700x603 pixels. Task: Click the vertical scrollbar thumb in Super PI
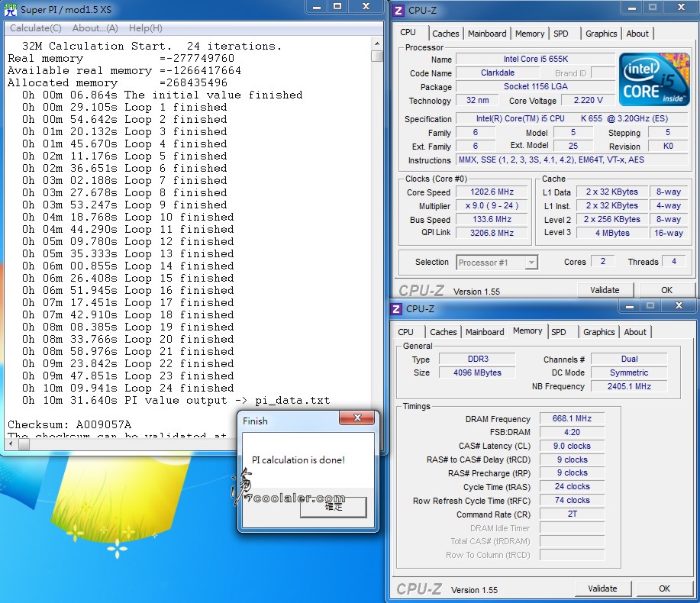pos(377,56)
